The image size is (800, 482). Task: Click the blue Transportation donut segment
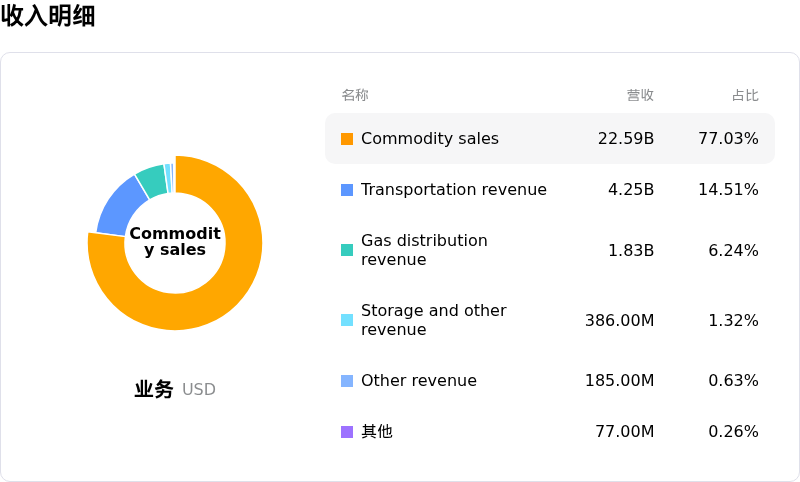point(120,209)
